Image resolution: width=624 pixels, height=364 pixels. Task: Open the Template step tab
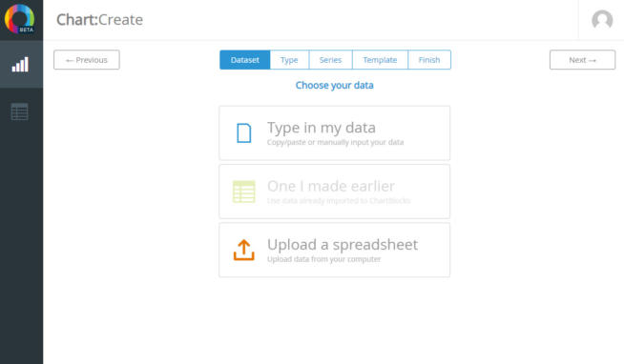(x=380, y=60)
